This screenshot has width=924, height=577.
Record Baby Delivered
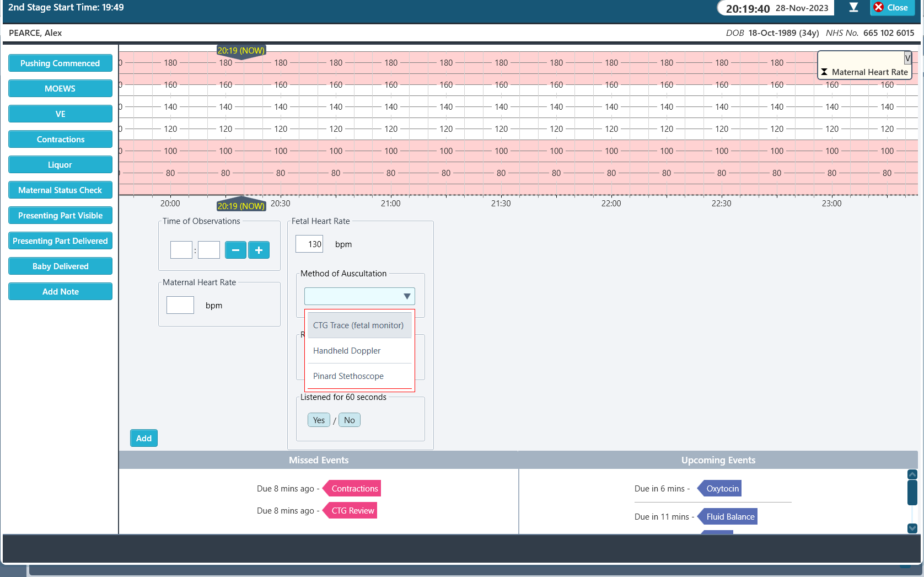click(60, 266)
